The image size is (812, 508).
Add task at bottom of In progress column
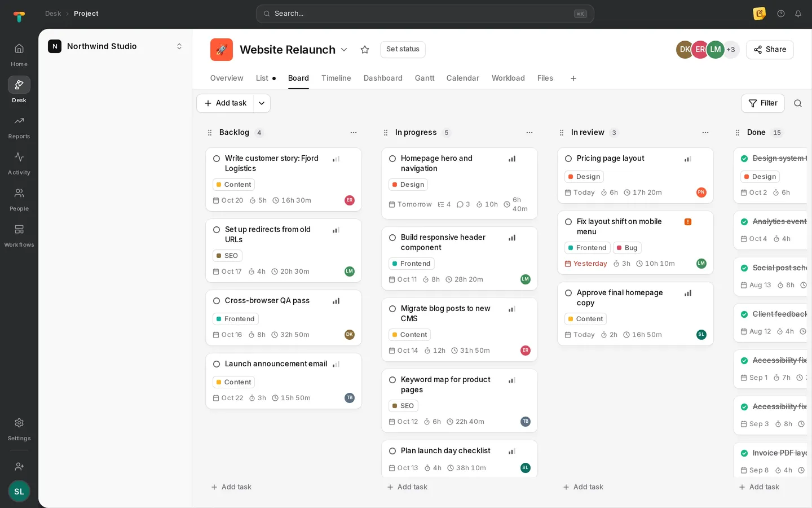coord(407,487)
